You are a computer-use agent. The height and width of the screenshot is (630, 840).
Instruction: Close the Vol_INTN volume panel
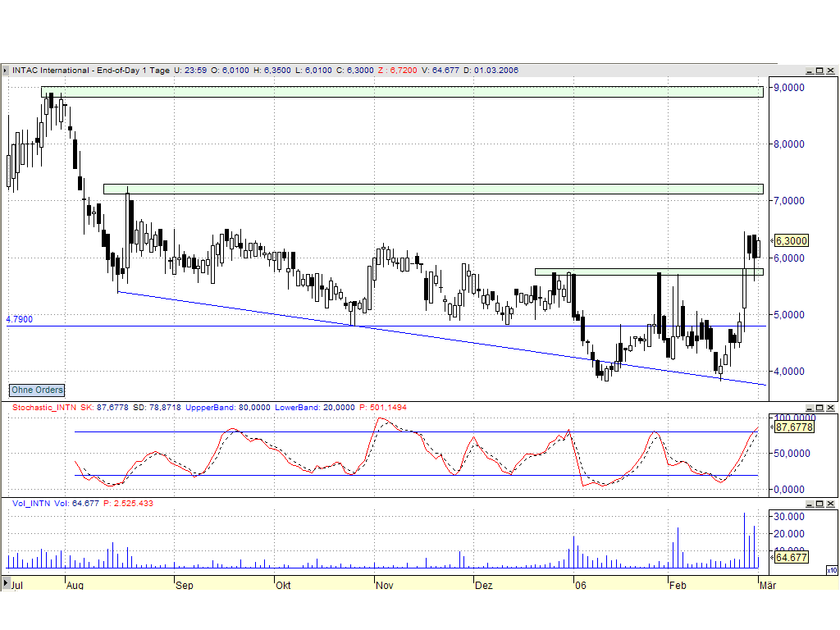[830, 504]
